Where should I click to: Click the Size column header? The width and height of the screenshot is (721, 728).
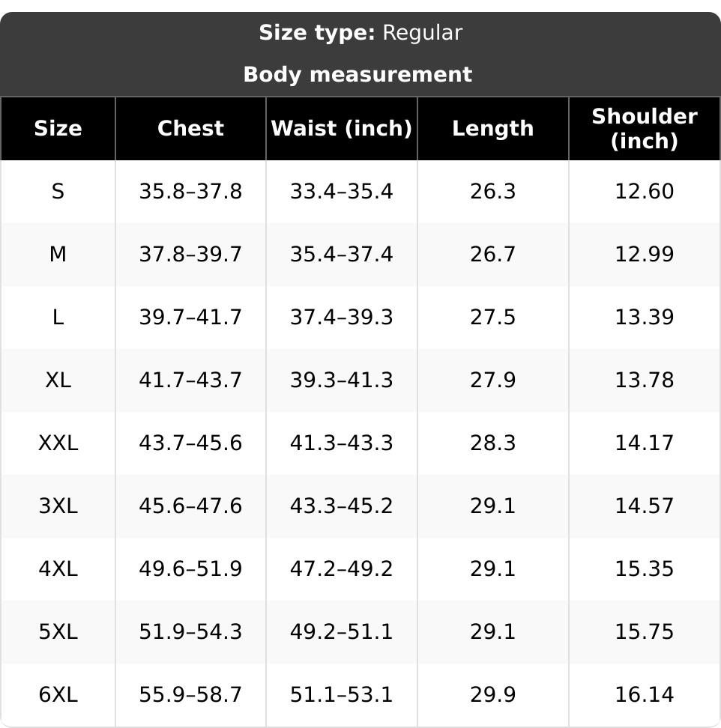tap(58, 129)
